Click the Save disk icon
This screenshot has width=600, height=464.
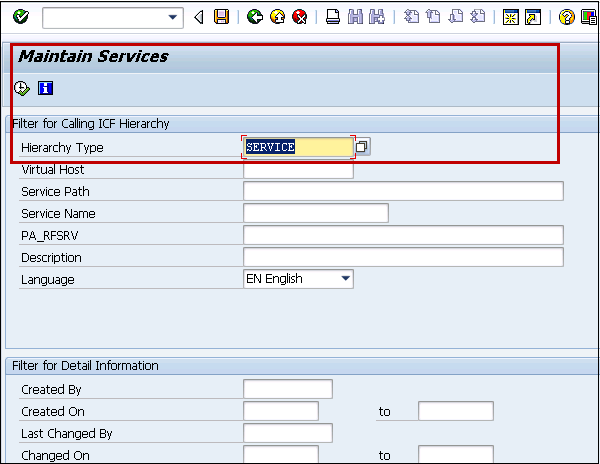pos(221,17)
